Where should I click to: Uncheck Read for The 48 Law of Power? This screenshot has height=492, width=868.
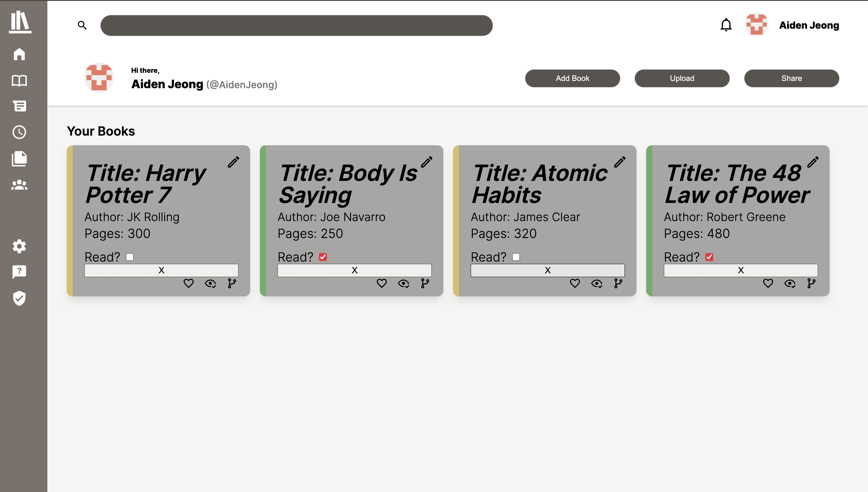point(709,257)
